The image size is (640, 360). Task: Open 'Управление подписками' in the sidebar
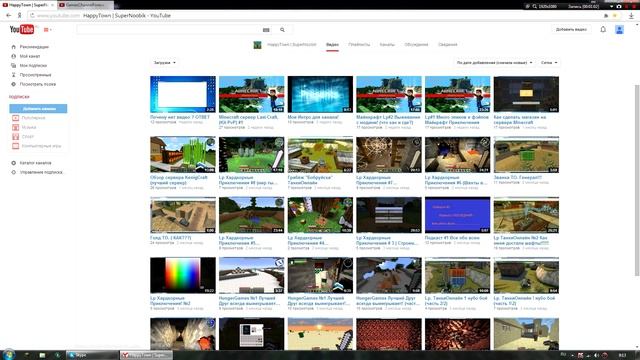point(41,172)
